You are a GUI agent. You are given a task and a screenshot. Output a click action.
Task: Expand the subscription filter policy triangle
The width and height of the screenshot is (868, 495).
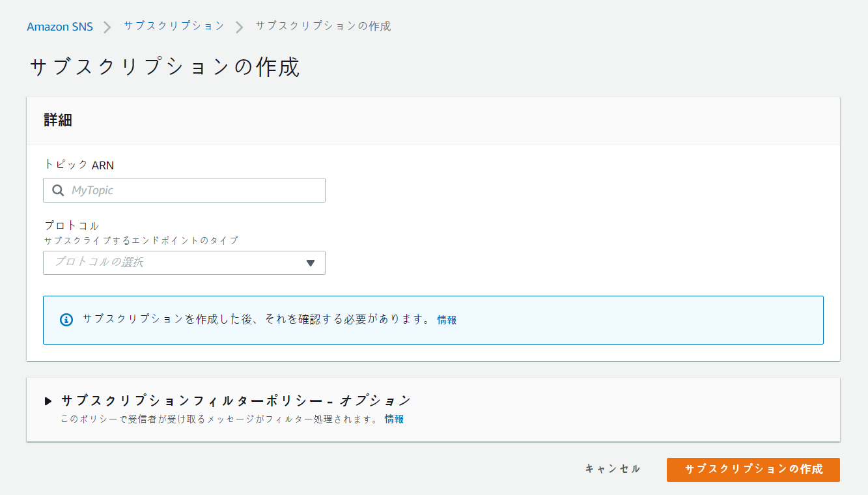pos(48,401)
